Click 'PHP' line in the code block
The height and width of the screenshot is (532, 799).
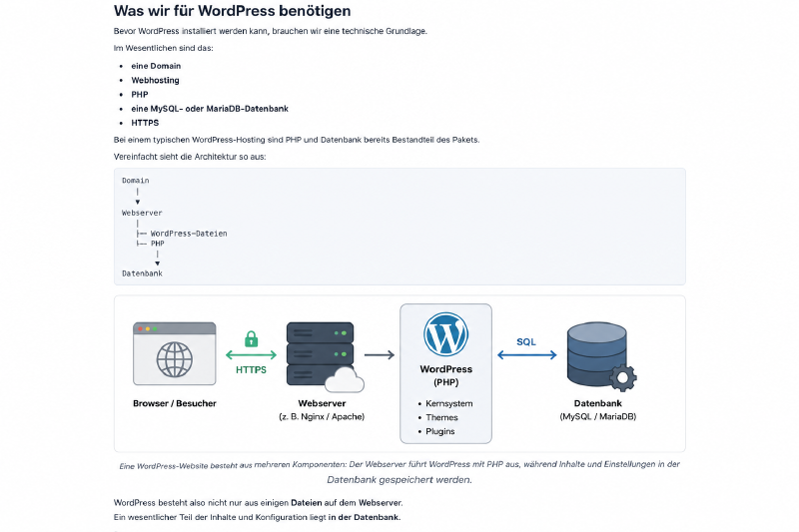[x=158, y=244]
